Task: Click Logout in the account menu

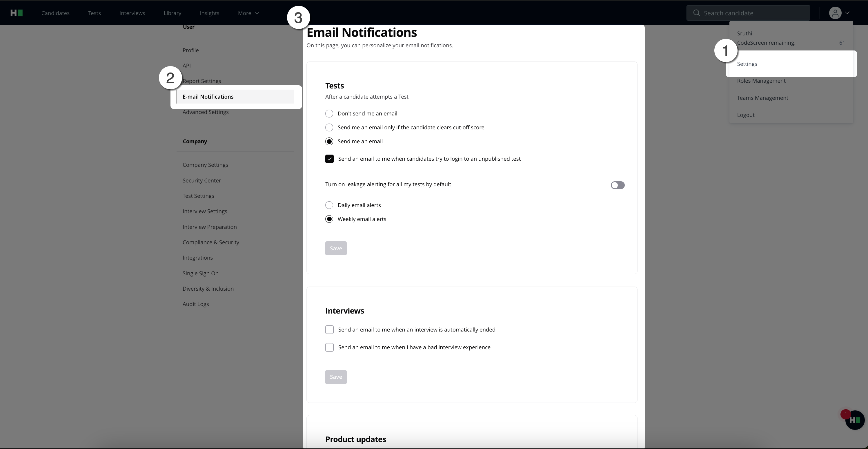Action: coord(746,115)
